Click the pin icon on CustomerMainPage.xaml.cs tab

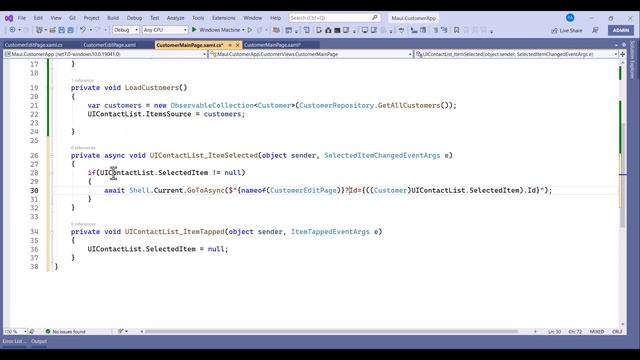tap(230, 45)
